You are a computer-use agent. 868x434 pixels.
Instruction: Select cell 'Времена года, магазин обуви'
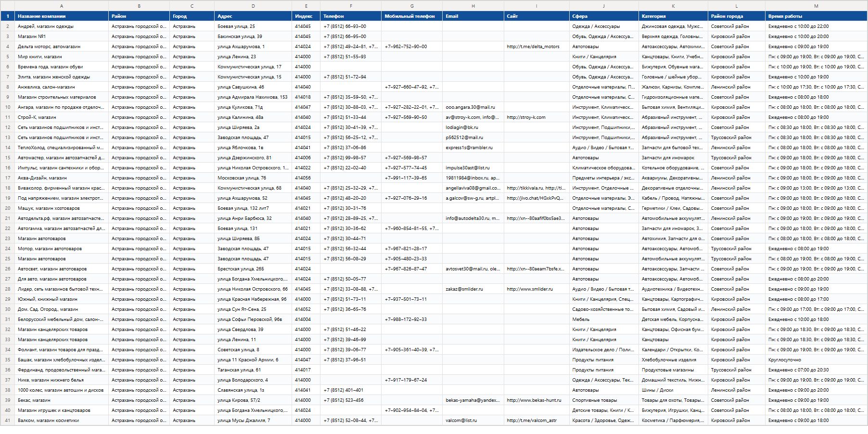pos(62,67)
